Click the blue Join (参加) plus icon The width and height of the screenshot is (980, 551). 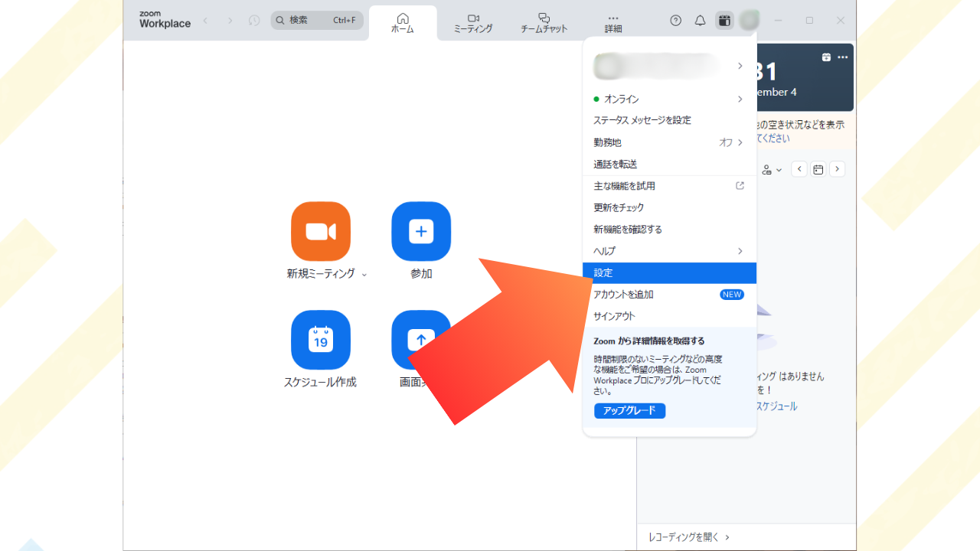click(x=421, y=231)
